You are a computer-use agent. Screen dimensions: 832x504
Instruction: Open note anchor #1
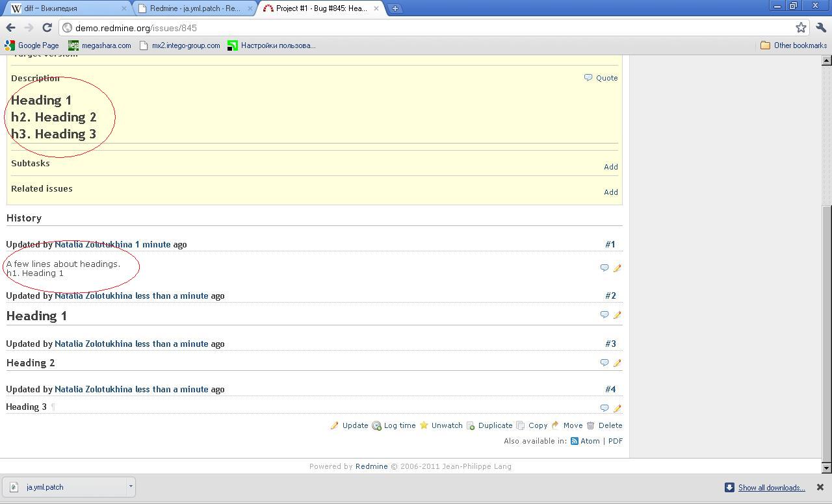(x=610, y=245)
